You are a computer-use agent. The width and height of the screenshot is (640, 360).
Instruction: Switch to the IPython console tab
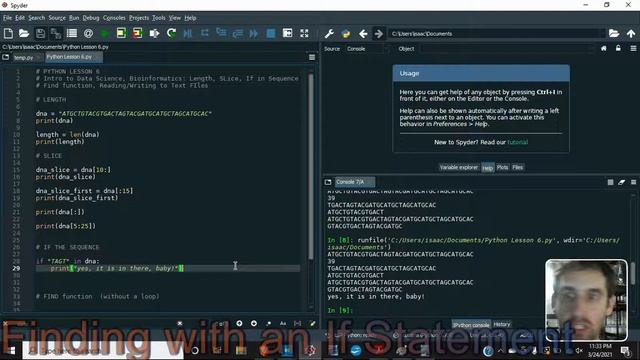(471, 325)
